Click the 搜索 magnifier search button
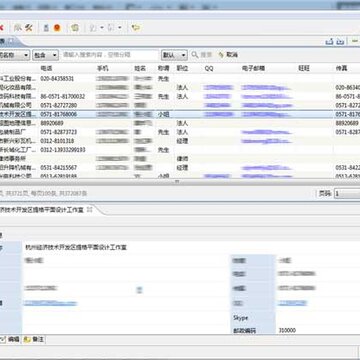The height and width of the screenshot is (360, 360). pos(202,55)
